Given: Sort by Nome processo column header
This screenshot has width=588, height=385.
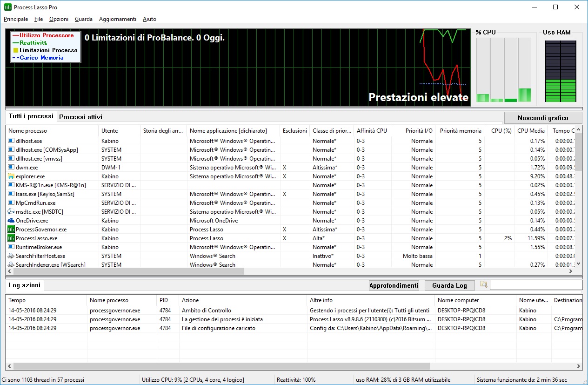Looking at the screenshot, I should (x=52, y=131).
